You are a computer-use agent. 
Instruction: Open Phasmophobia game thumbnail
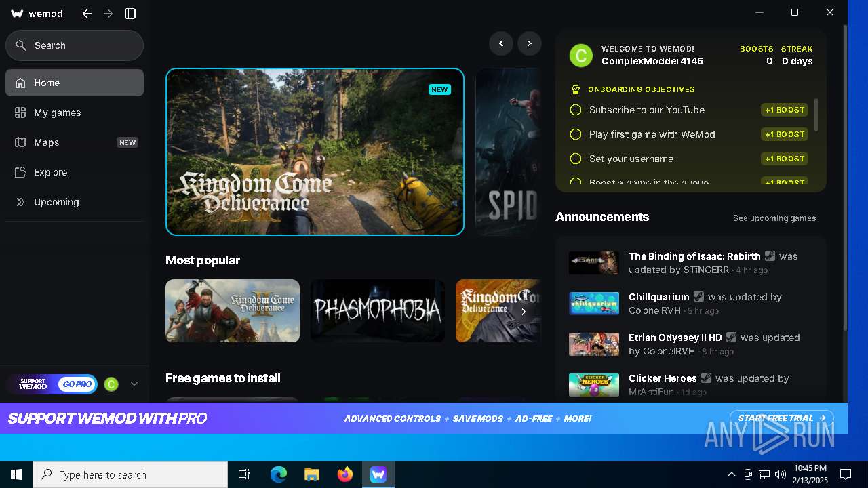(x=378, y=310)
